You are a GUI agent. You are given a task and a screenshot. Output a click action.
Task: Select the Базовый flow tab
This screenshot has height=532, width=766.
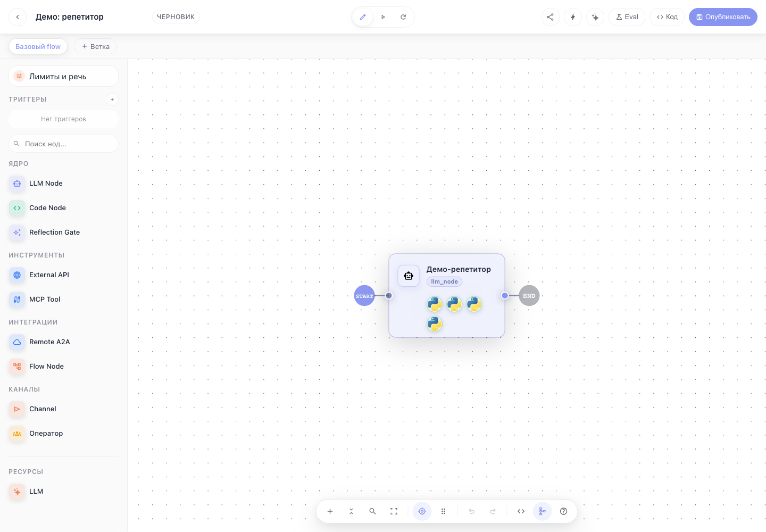click(38, 46)
